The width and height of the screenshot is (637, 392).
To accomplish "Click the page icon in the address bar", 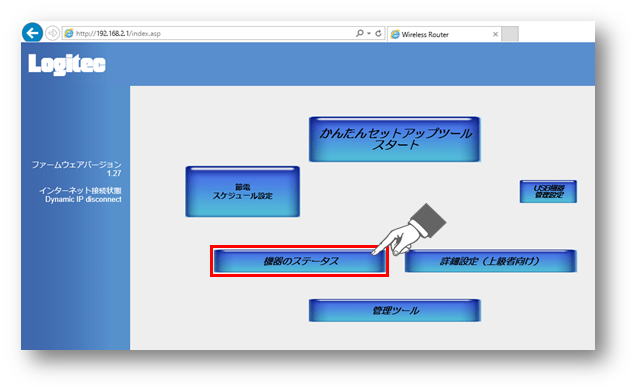I will coord(69,33).
